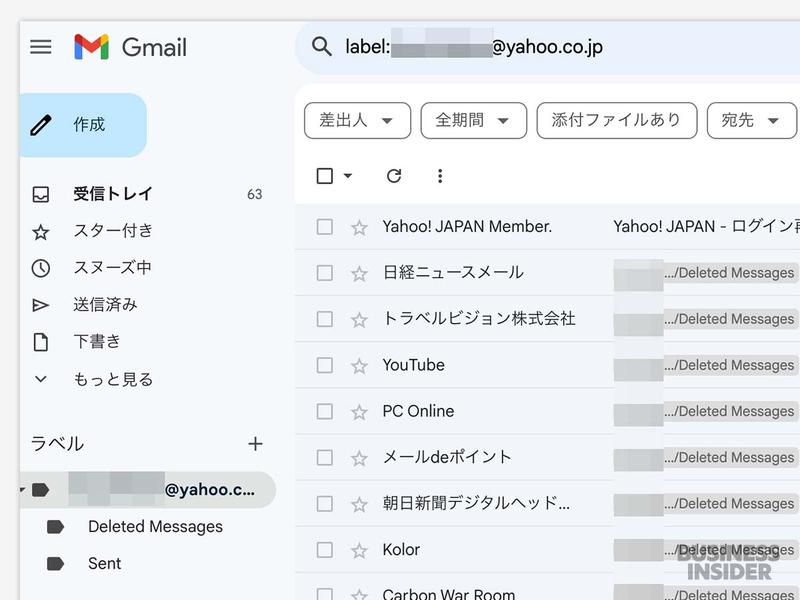The image size is (800, 600).
Task: Open the main menu hamburger icon
Action: tap(41, 47)
